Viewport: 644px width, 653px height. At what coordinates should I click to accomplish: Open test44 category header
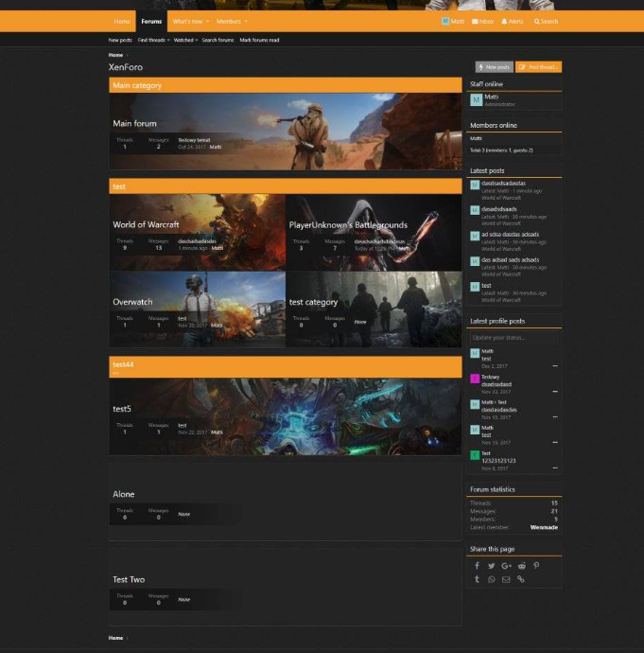[123, 364]
